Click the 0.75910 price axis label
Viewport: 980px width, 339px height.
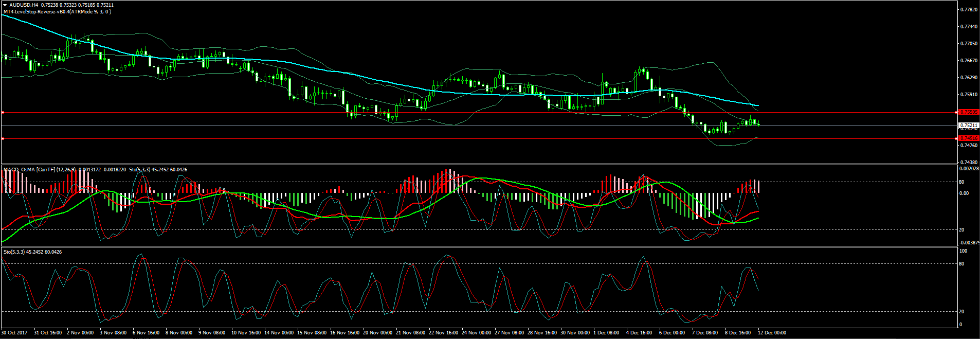tap(969, 95)
